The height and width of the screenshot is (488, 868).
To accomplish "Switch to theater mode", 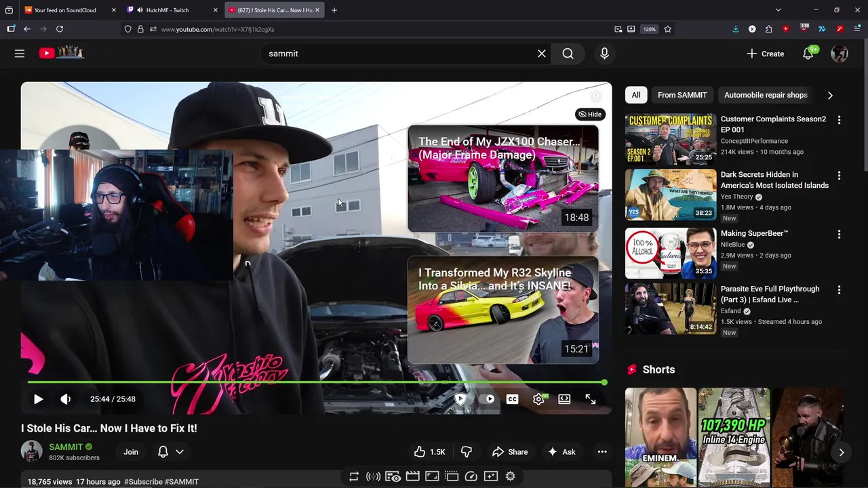I will click(564, 399).
